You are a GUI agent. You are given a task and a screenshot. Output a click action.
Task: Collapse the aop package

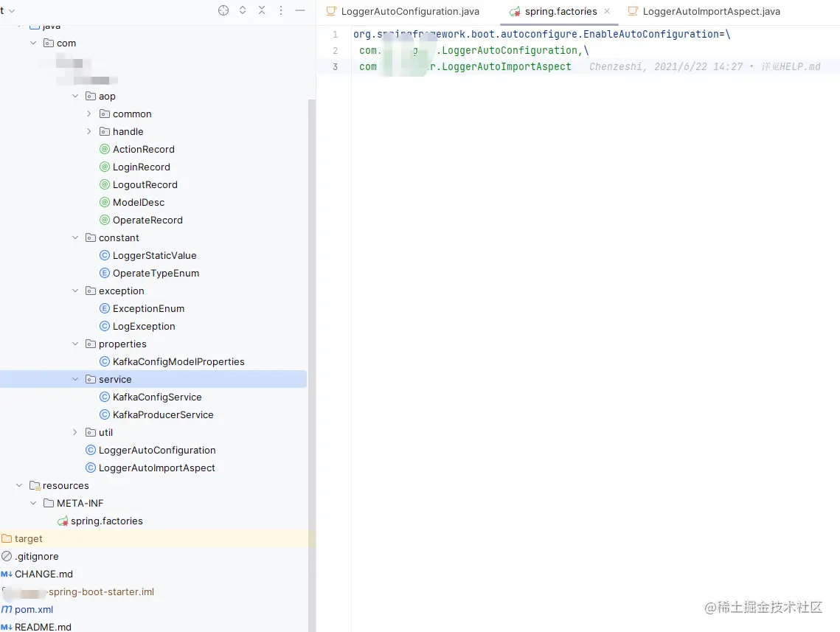tap(75, 96)
